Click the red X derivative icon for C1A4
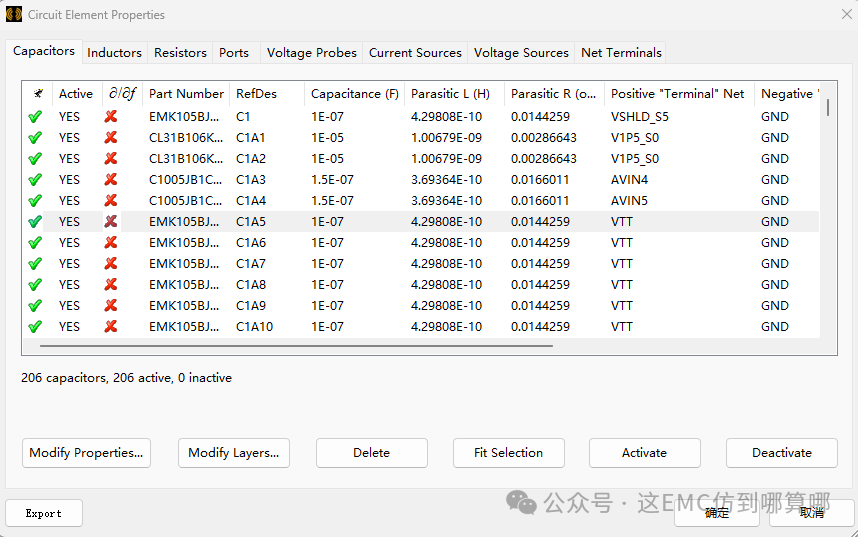Image resolution: width=858 pixels, height=537 pixels. click(x=111, y=200)
